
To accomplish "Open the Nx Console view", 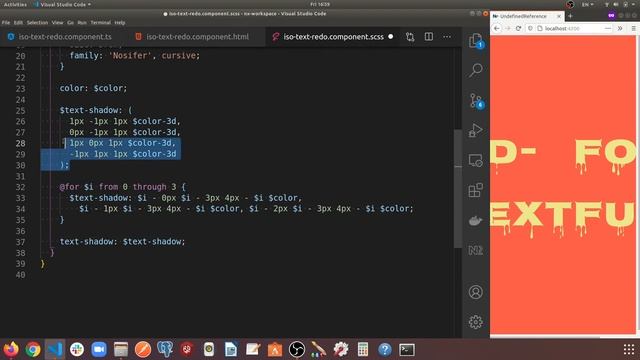I will pyautogui.click(x=476, y=250).
